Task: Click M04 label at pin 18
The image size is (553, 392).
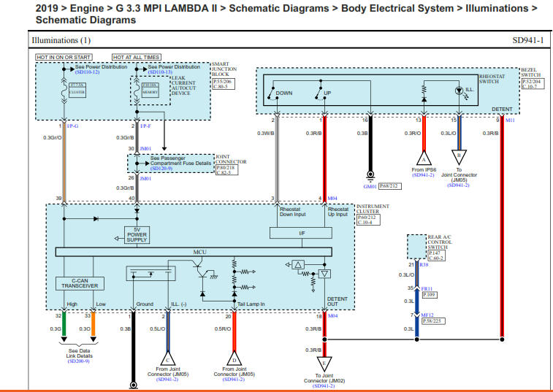Action: coord(332,316)
